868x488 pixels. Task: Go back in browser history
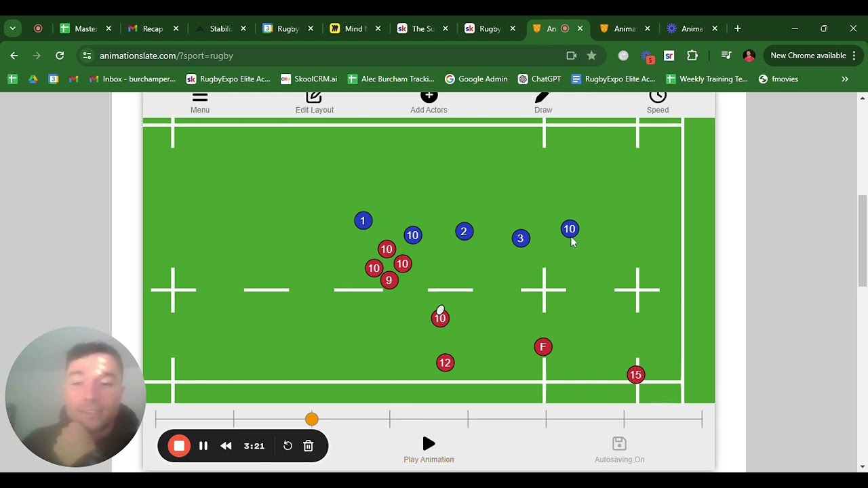tap(14, 56)
